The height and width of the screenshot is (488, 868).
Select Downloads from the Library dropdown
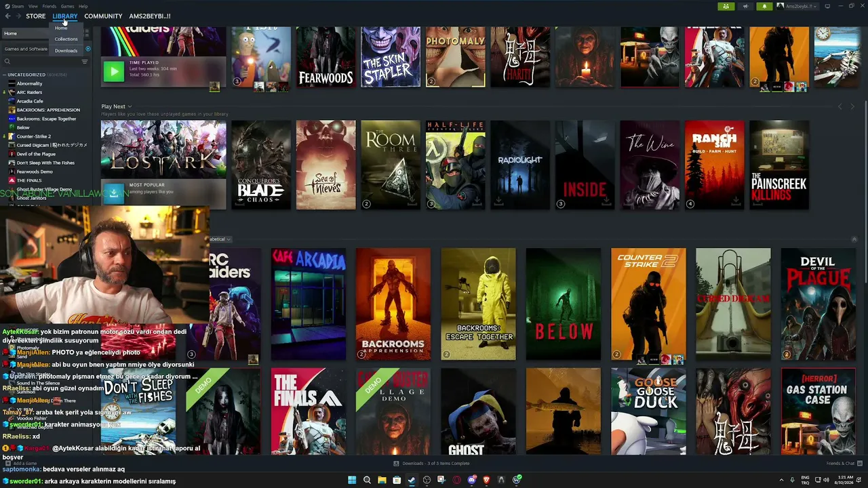click(x=66, y=51)
